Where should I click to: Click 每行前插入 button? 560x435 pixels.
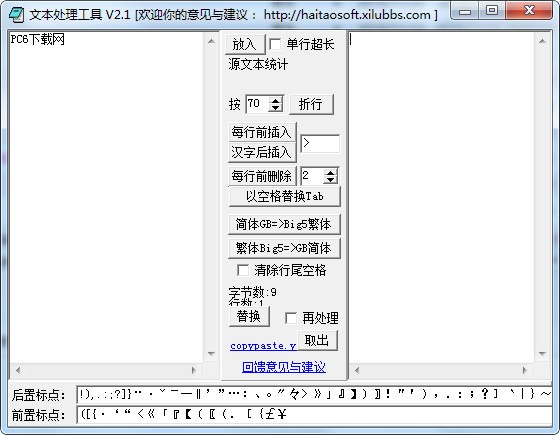tap(262, 132)
